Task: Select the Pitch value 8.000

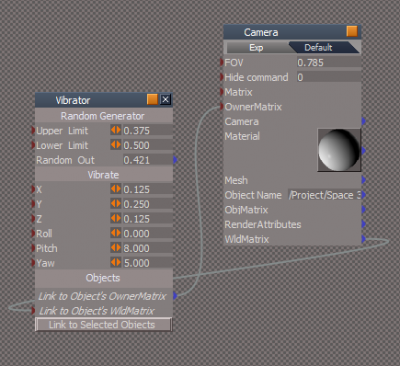Action: (148, 248)
